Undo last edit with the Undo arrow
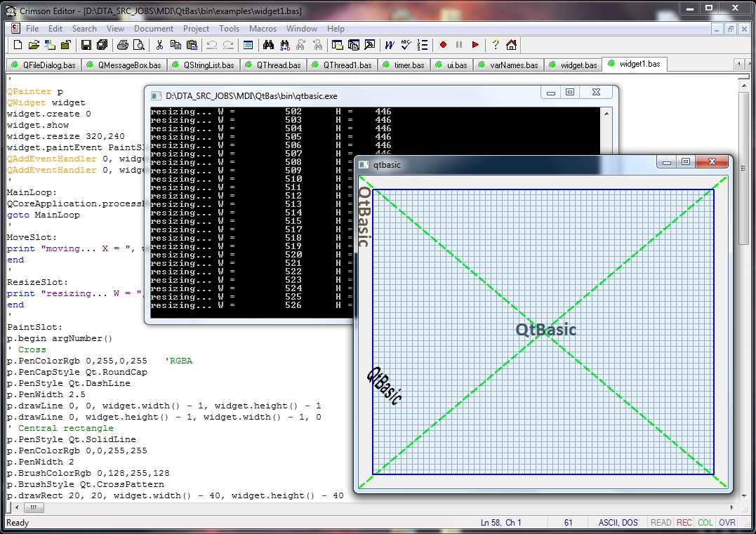Screen dimensions: 756x534 pyautogui.click(x=212, y=45)
